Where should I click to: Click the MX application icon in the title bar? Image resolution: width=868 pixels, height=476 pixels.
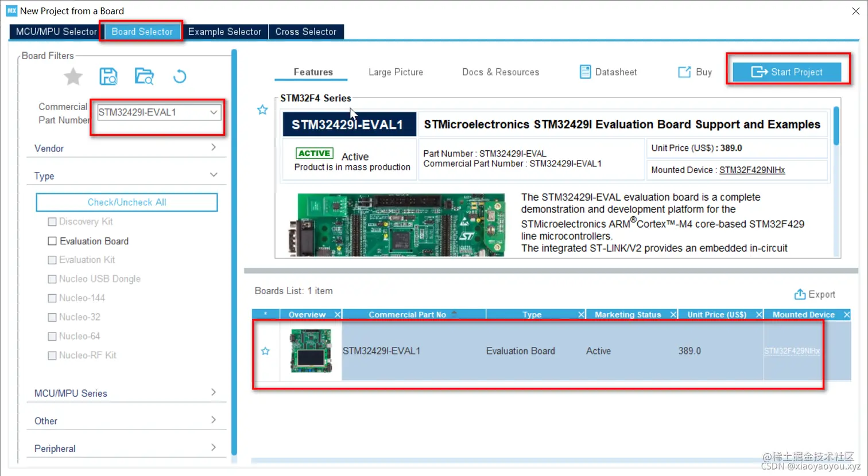click(x=11, y=11)
